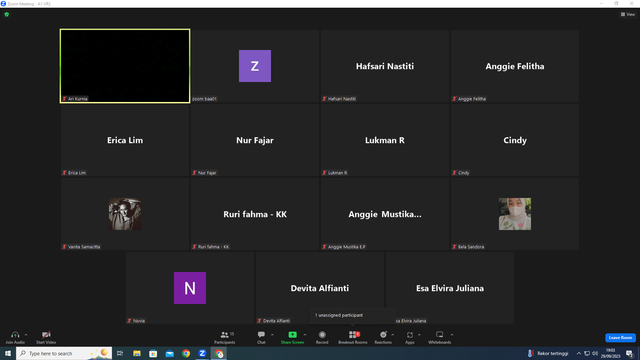Open the volume control in system tray
640x360 pixels.
pyautogui.click(x=595, y=353)
